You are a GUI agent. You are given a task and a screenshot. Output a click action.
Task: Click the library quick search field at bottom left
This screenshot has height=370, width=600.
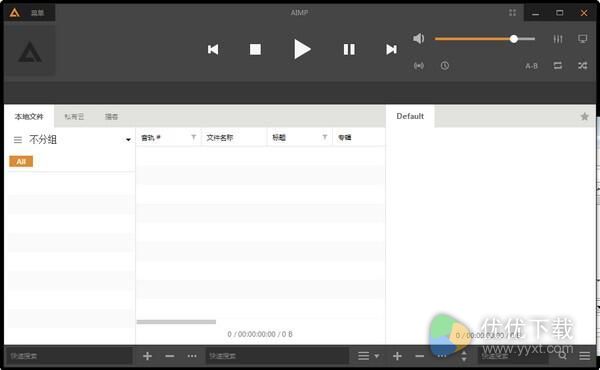click(69, 356)
